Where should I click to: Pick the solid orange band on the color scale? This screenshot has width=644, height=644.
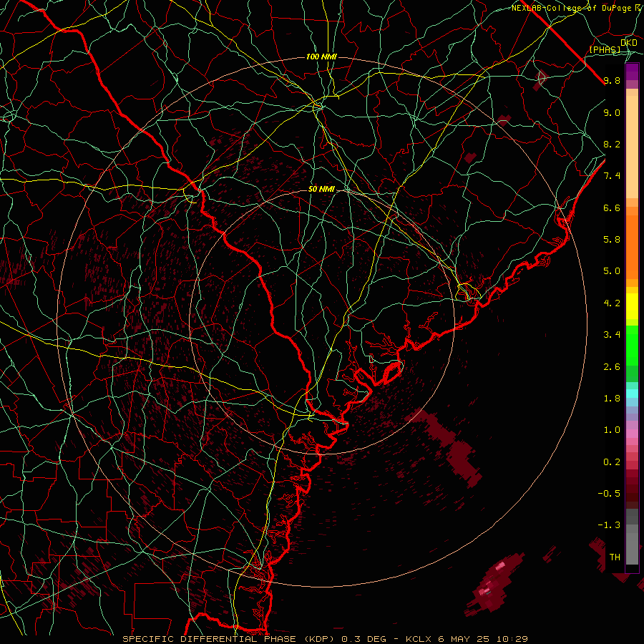click(x=632, y=248)
